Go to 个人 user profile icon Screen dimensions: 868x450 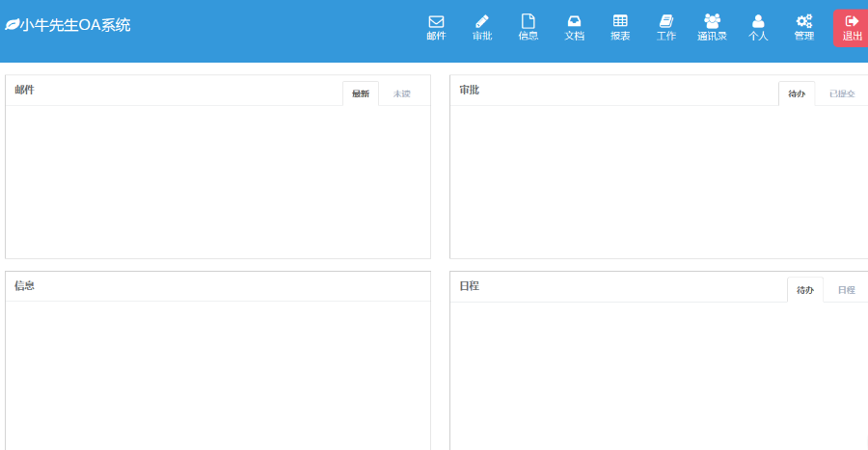(758, 22)
